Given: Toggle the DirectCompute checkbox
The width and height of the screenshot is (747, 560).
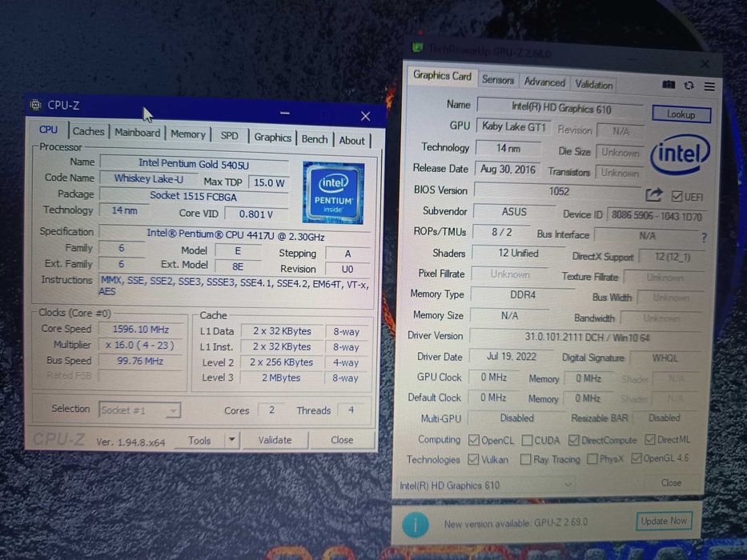Looking at the screenshot, I should click(573, 440).
